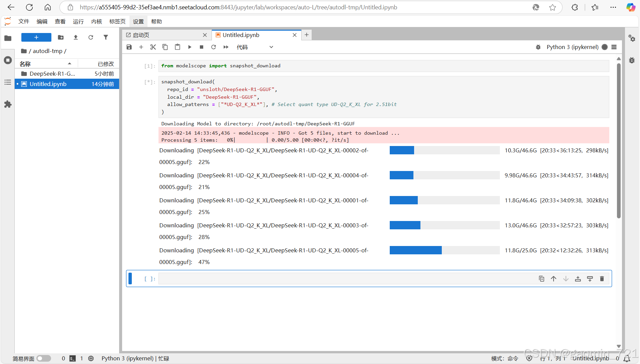Screen dimensions: 640x364
Task: Move the active cell down
Action: tap(566, 279)
